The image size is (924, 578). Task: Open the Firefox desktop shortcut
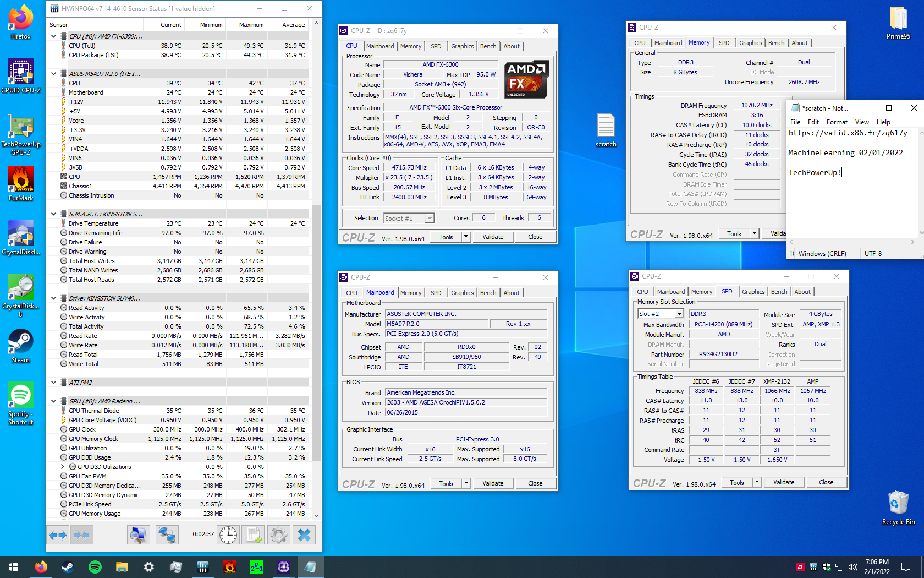click(x=21, y=22)
